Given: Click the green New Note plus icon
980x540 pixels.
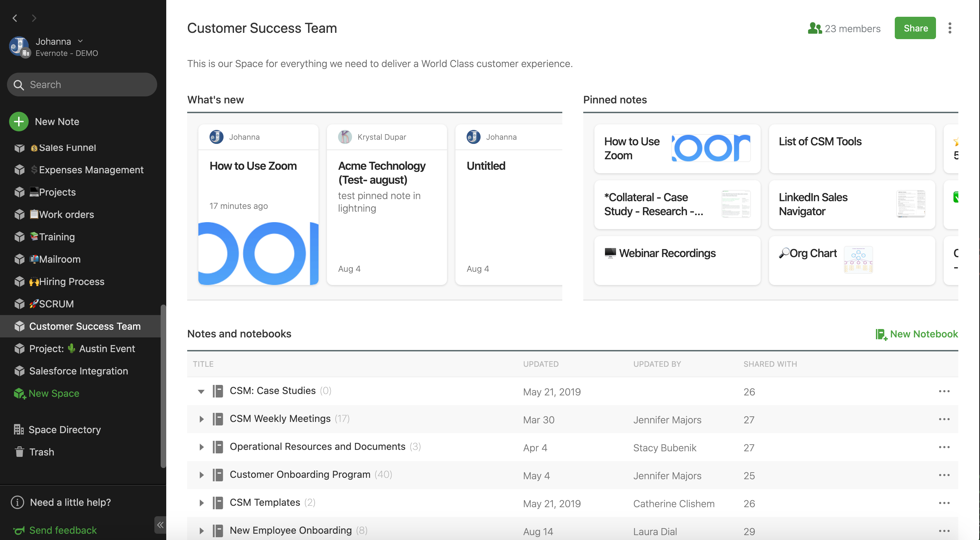Looking at the screenshot, I should pos(19,122).
